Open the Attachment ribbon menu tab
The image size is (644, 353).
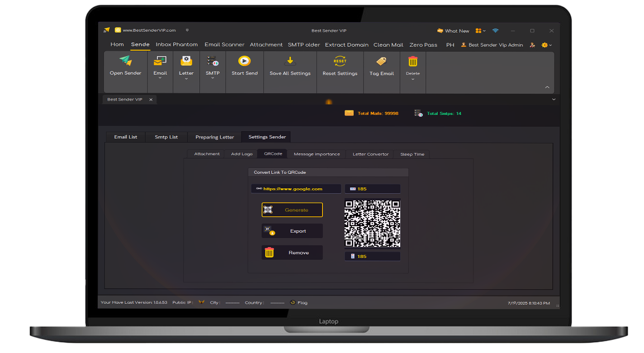pos(266,44)
